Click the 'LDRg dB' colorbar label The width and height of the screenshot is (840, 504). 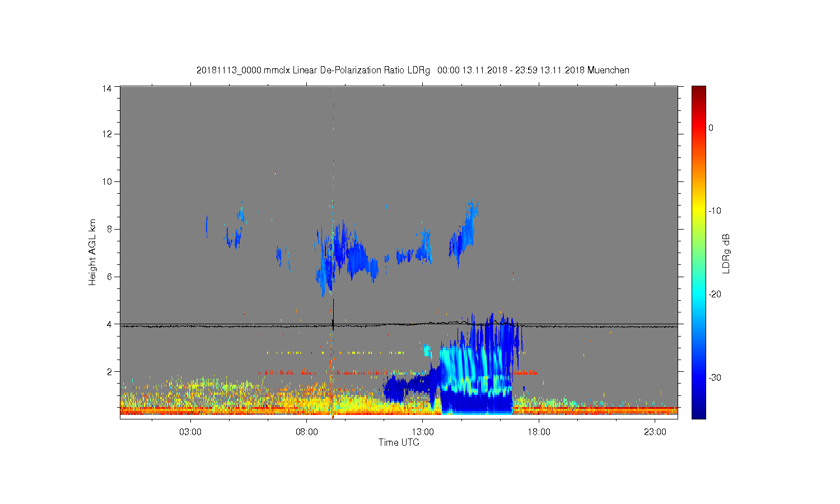[726, 253]
